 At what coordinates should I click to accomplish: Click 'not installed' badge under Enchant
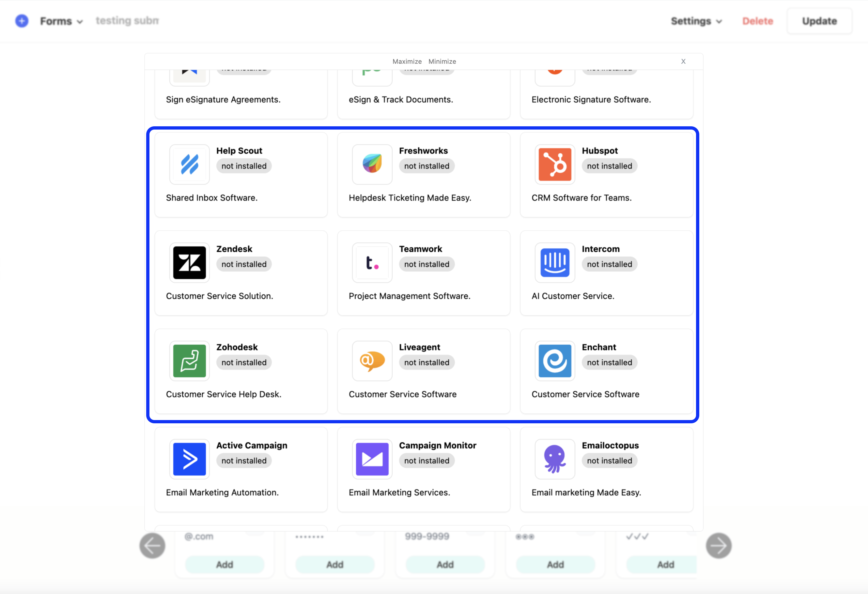pyautogui.click(x=610, y=362)
